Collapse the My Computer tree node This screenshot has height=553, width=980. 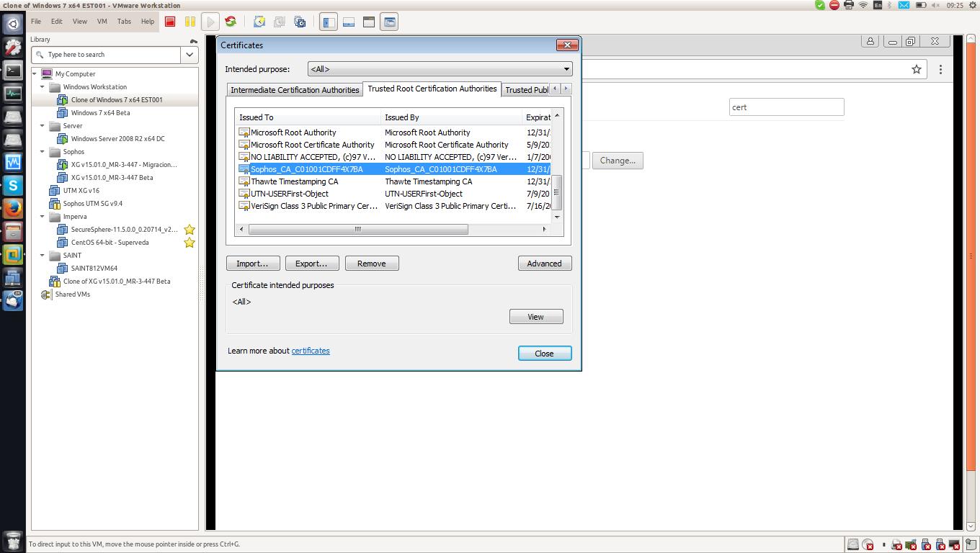pos(35,74)
